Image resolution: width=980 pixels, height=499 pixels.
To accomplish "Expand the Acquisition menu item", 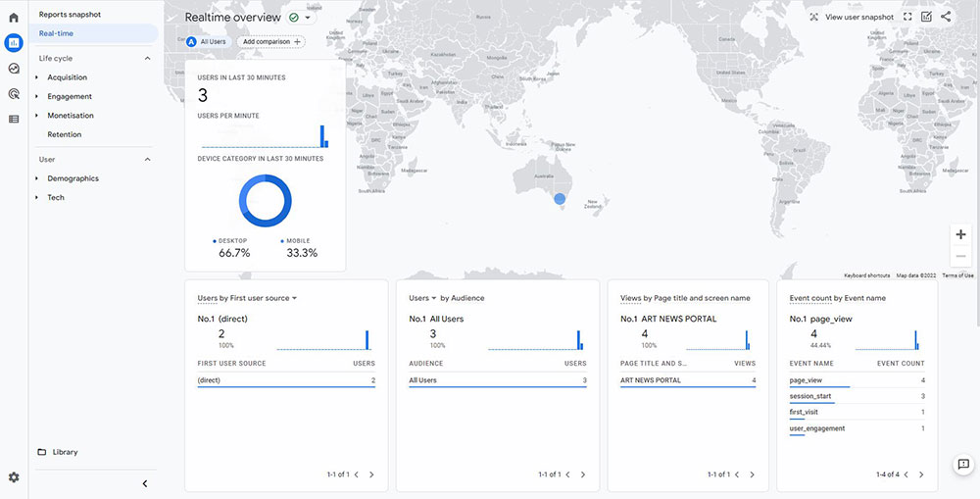I will (x=67, y=77).
